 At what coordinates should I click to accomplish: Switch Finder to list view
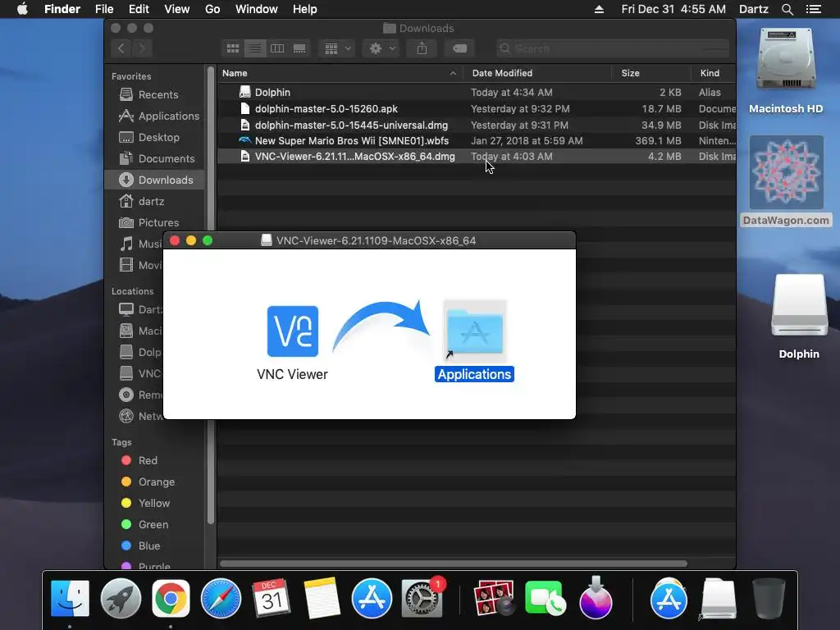coord(255,48)
